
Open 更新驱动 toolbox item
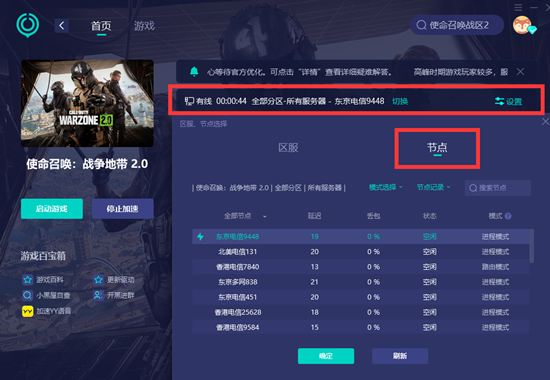[x=114, y=280]
